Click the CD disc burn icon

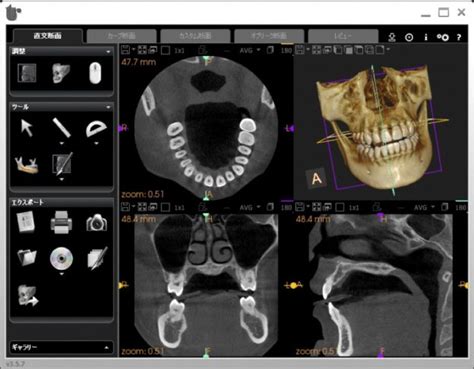tap(61, 259)
